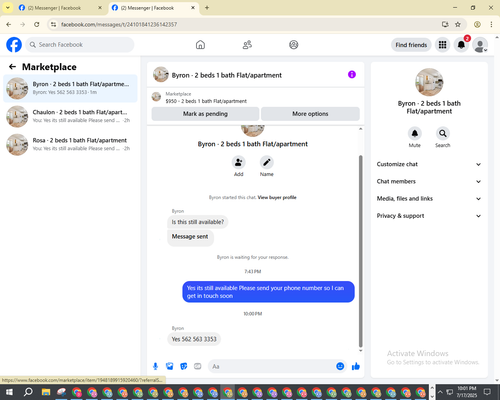500x400 pixels.
Task: Click the Find friends button
Action: click(411, 45)
